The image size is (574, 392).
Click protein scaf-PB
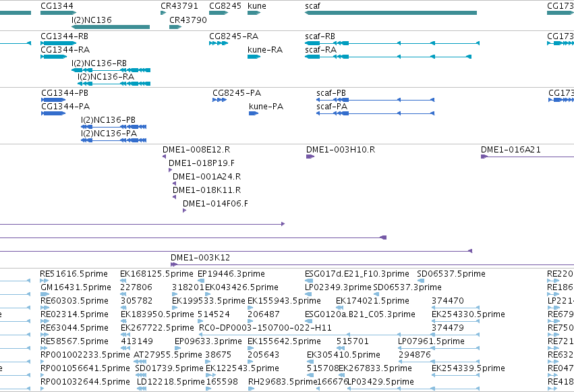click(376, 100)
